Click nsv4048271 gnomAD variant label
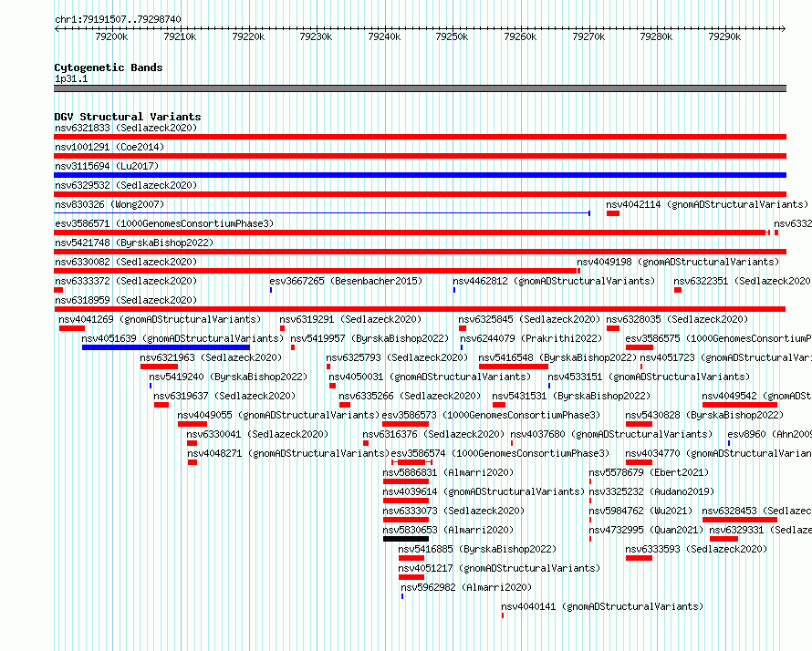Image resolution: width=812 pixels, height=651 pixels. point(288,453)
